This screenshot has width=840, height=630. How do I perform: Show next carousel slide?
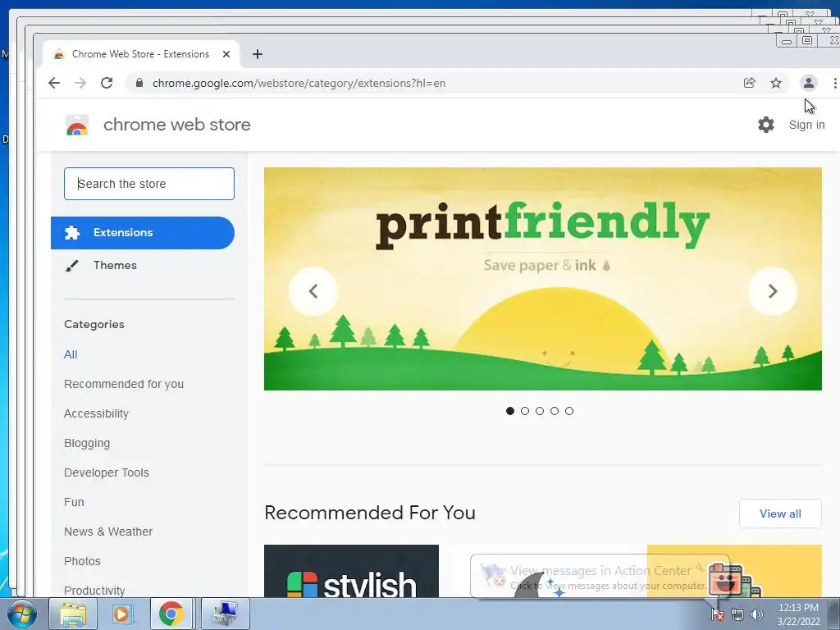[772, 291]
